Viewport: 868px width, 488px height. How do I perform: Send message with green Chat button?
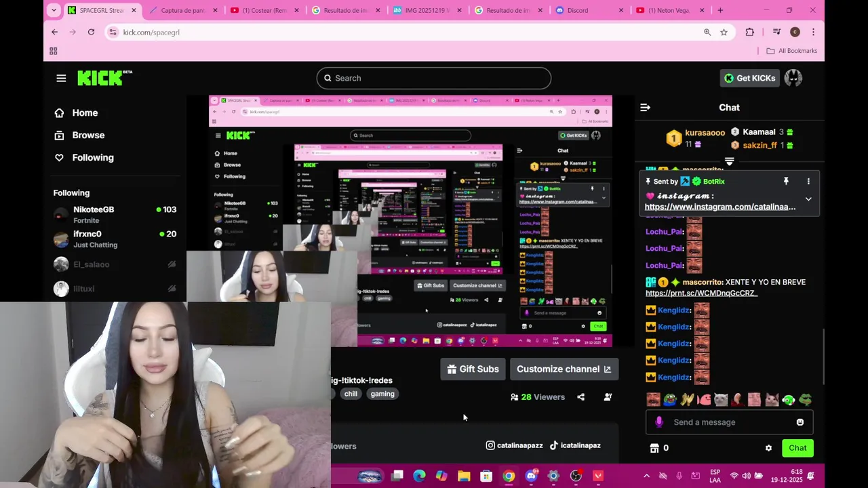coord(797,448)
